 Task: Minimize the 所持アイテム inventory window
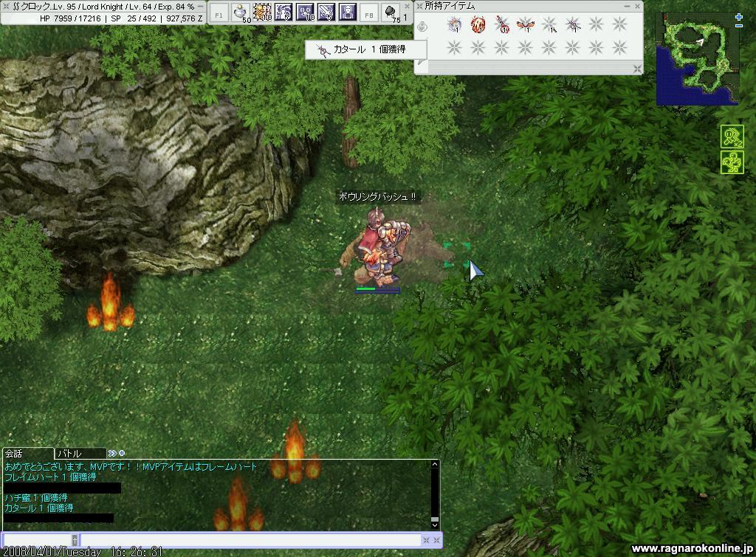627,6
